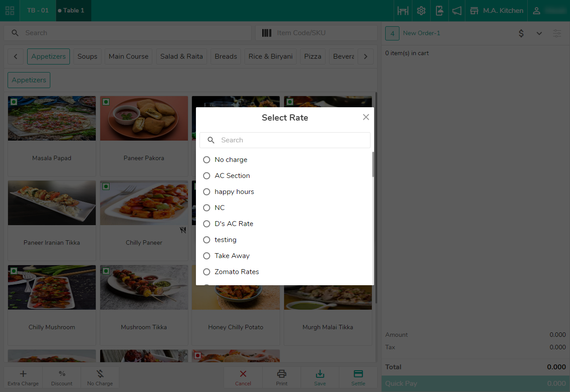Click the announcements megaphone icon

point(457,11)
